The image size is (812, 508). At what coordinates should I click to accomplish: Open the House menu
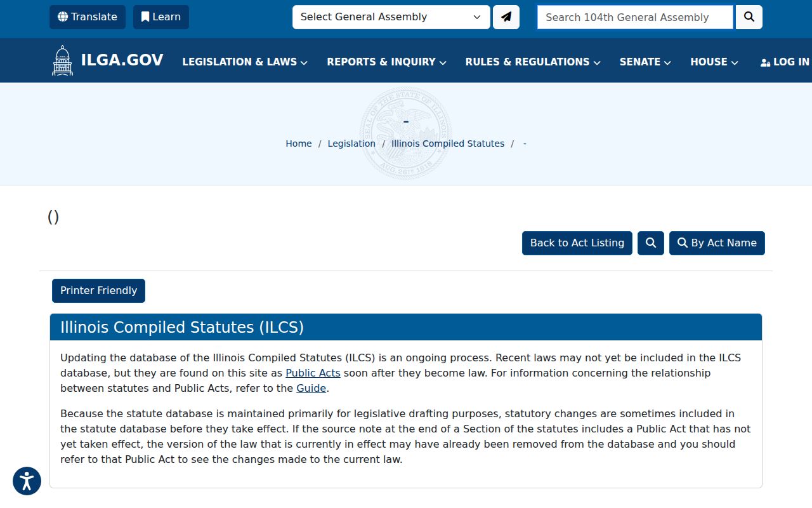coord(714,62)
